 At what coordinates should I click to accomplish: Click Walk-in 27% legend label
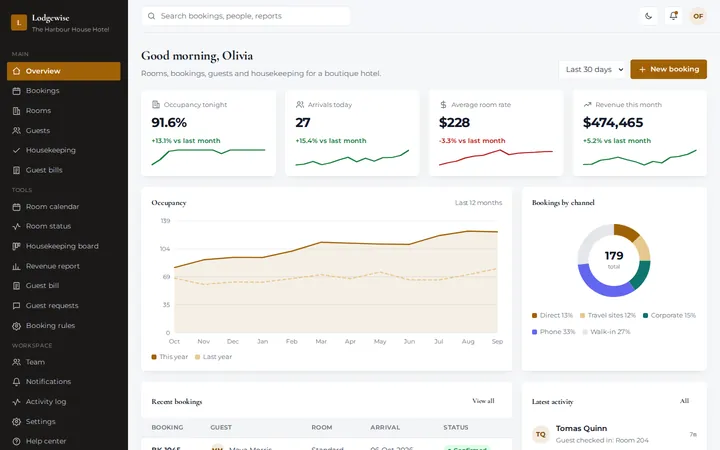(x=610, y=332)
